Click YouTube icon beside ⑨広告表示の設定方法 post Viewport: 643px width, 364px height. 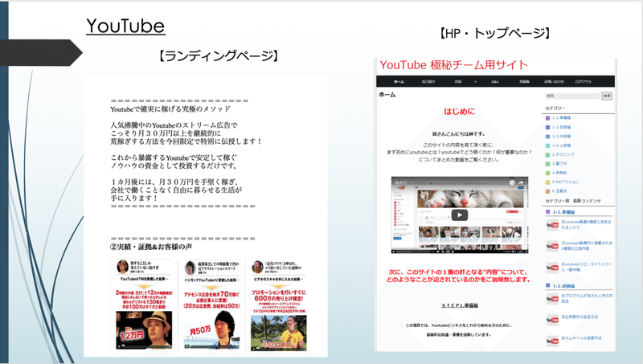tap(552, 320)
